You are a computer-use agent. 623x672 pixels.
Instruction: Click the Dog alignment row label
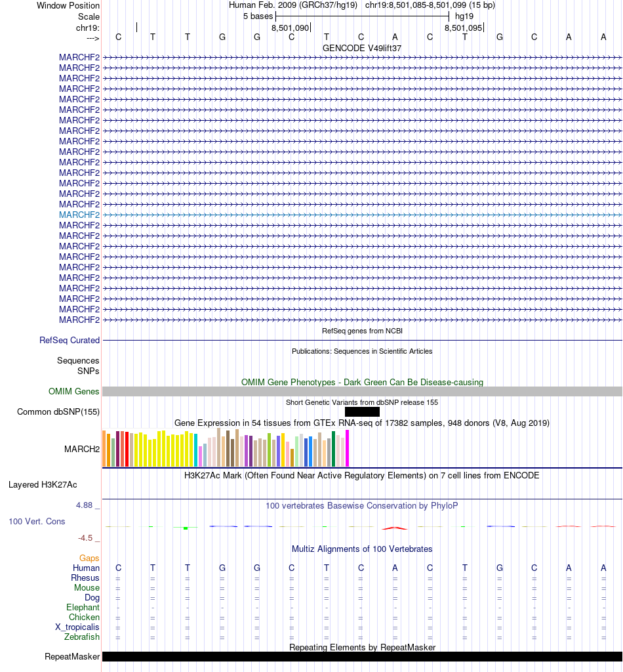(x=92, y=597)
